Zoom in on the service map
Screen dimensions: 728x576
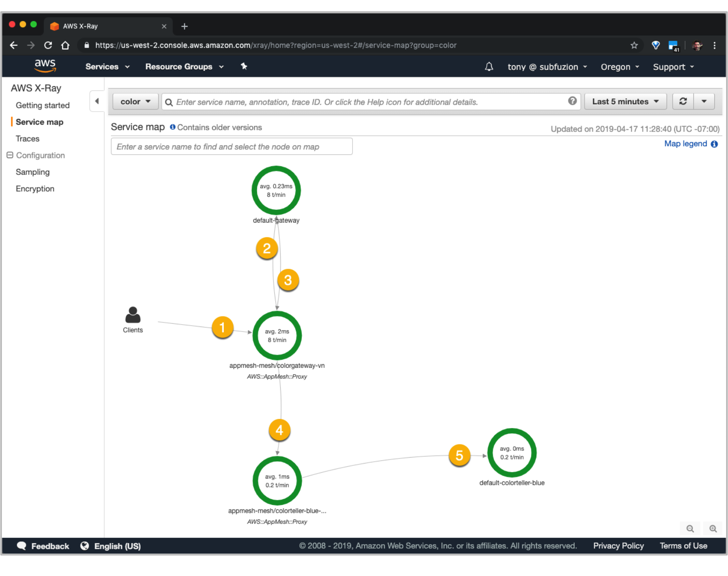click(x=713, y=529)
